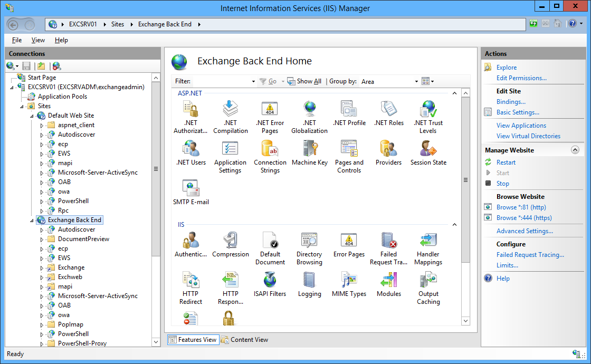Click the Show All button

[x=304, y=81]
